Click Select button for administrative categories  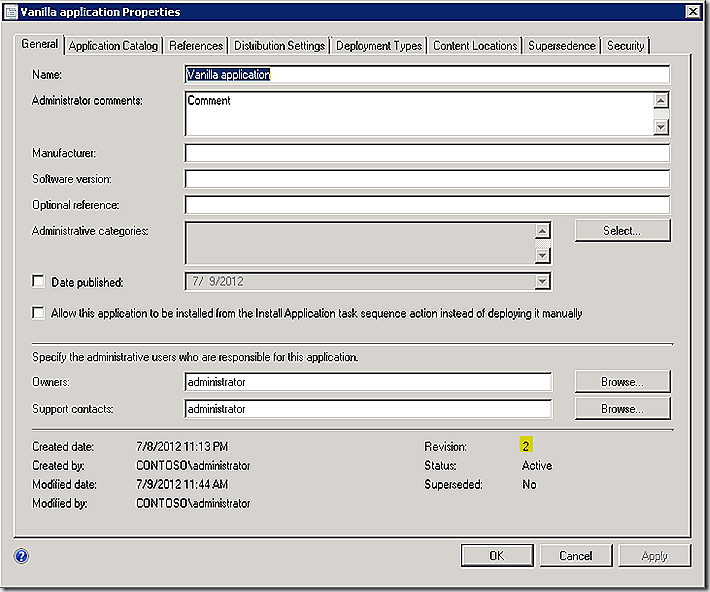tap(622, 231)
